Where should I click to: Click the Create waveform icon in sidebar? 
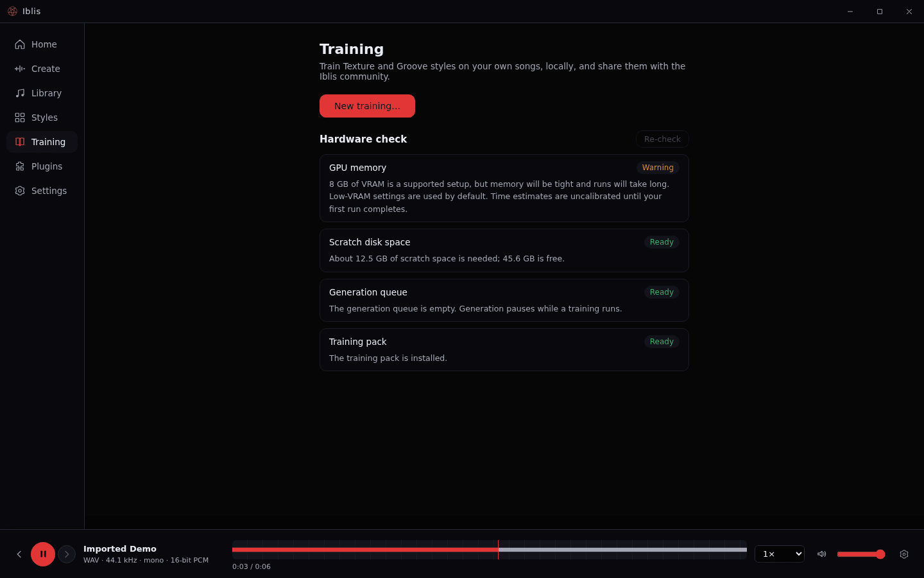tap(20, 69)
